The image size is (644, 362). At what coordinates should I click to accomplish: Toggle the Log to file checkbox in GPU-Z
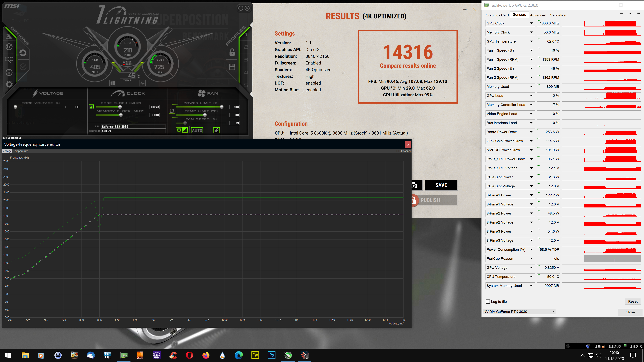[487, 301]
